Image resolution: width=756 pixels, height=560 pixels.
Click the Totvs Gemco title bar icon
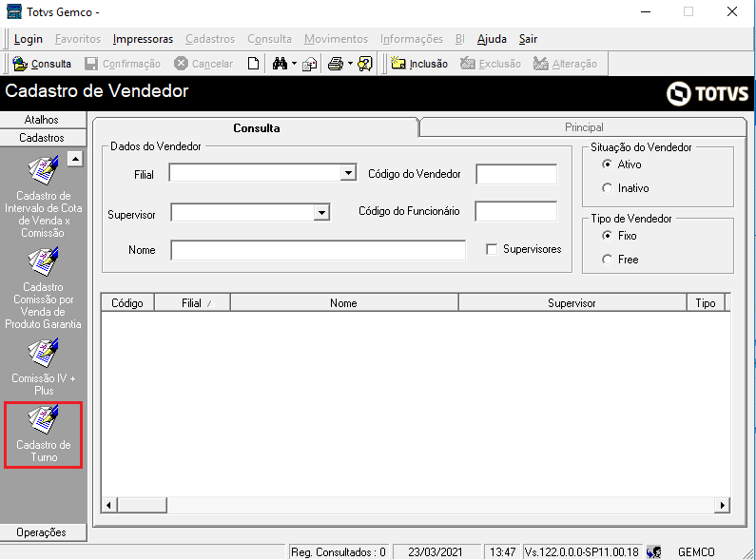coord(14,11)
